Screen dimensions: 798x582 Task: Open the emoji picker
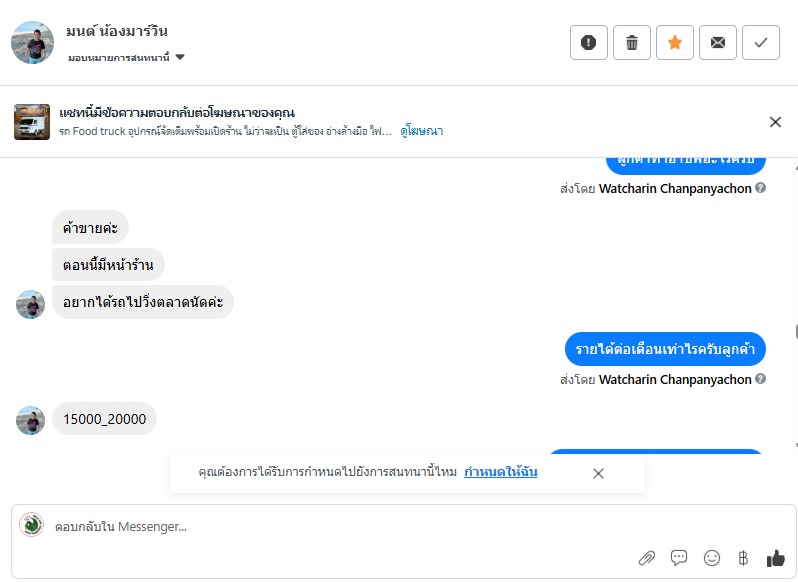click(712, 558)
